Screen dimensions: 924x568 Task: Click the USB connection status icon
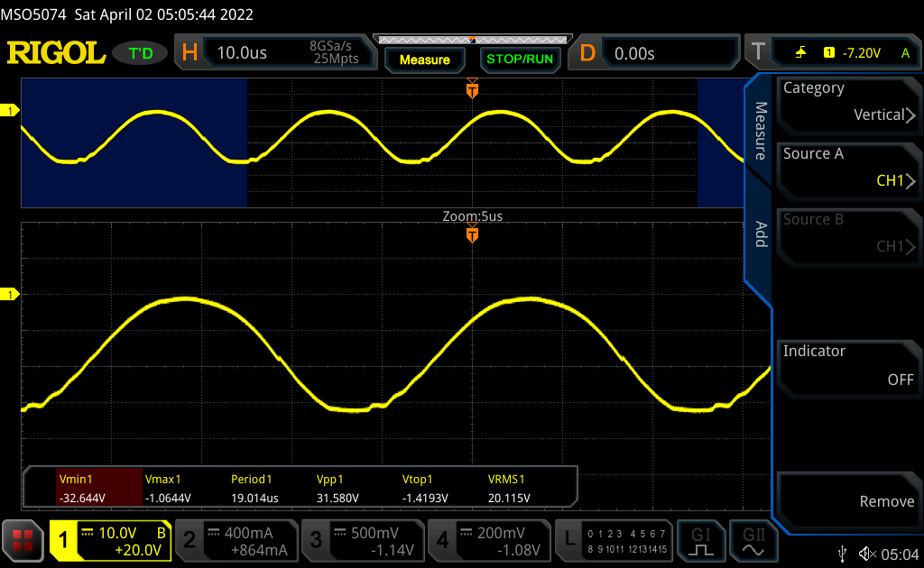843,554
